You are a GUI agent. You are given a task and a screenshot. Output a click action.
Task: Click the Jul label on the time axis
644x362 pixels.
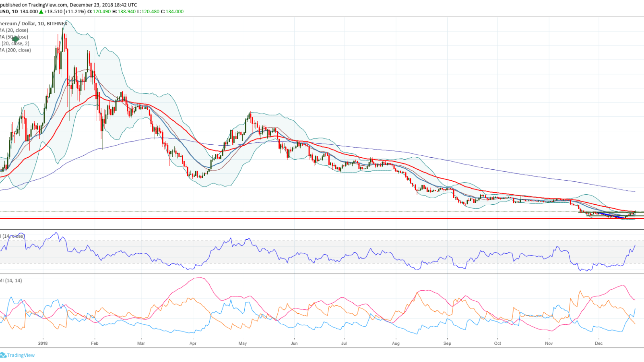coord(344,343)
